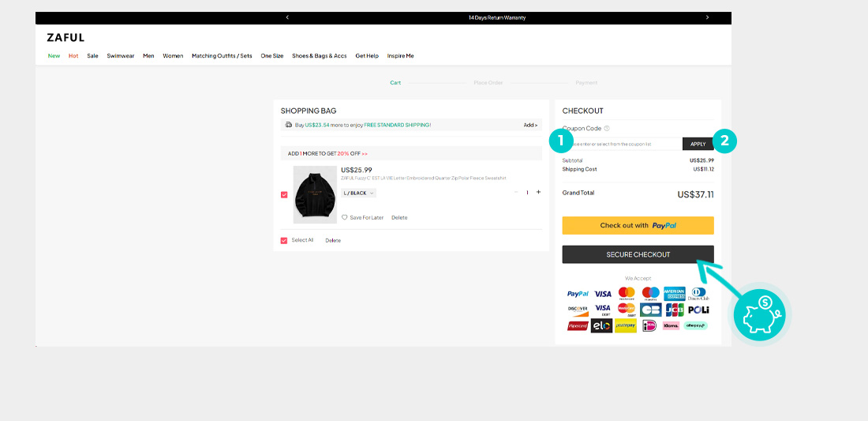This screenshot has width=868, height=421.
Task: Click the Klarna payment logo
Action: (x=671, y=325)
